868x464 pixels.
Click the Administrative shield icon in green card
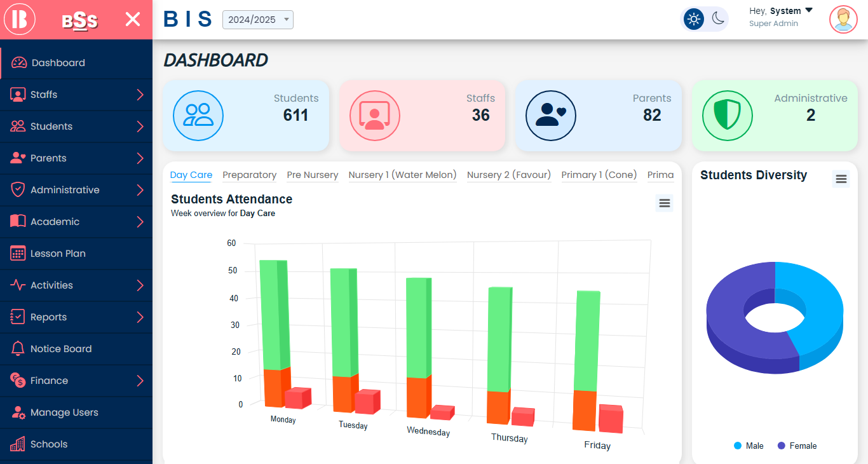(x=727, y=116)
